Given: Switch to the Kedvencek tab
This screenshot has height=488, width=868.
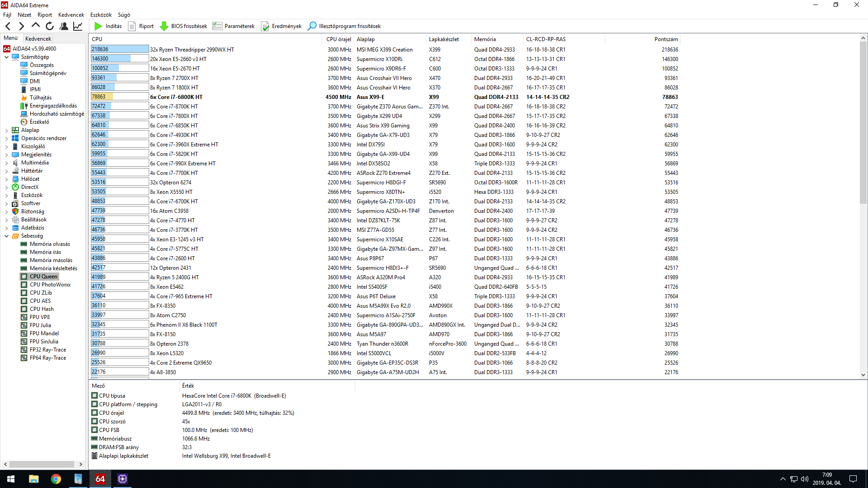Looking at the screenshot, I should coord(38,39).
